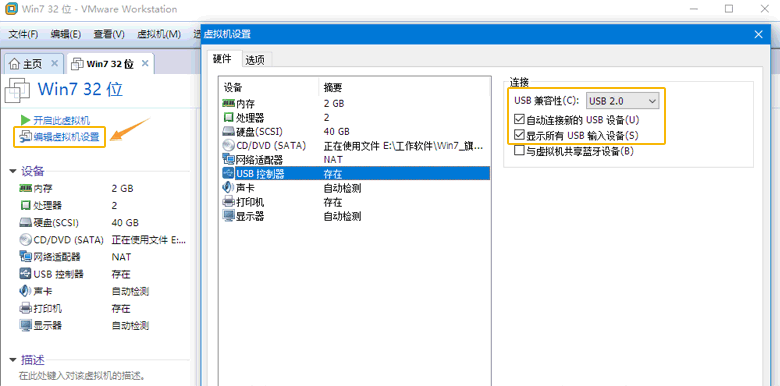780x386 pixels.
Task: Close the 虚拟机设置 dialog
Action: point(759,34)
